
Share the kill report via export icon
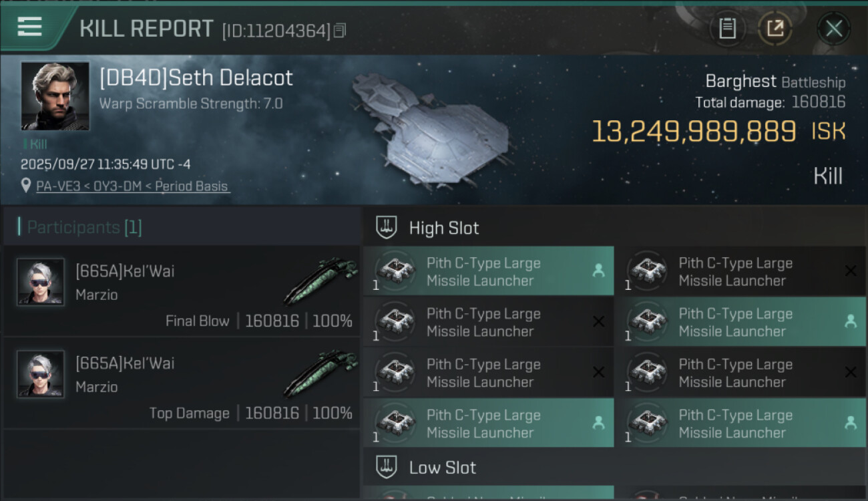pyautogui.click(x=775, y=29)
